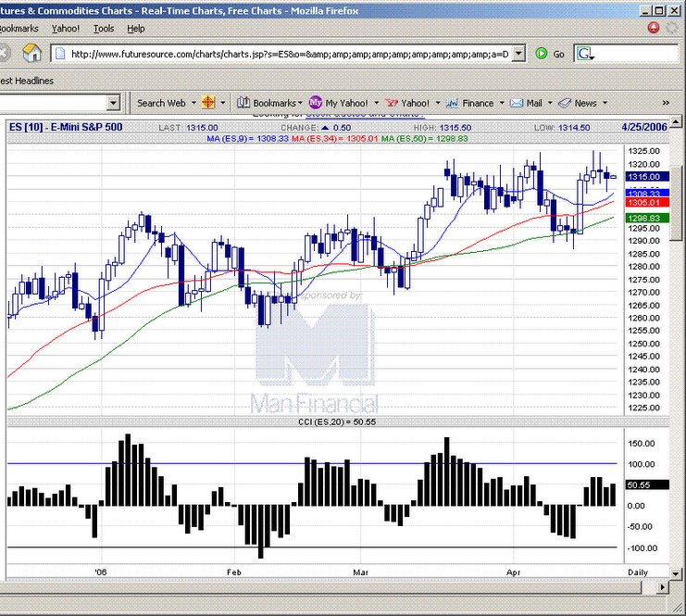Open the Yahoo search box dropdown
The width and height of the screenshot is (686, 616).
pos(113,103)
